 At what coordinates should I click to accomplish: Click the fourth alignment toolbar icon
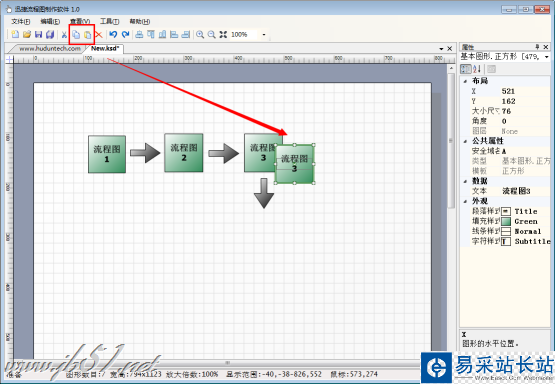tap(174, 34)
